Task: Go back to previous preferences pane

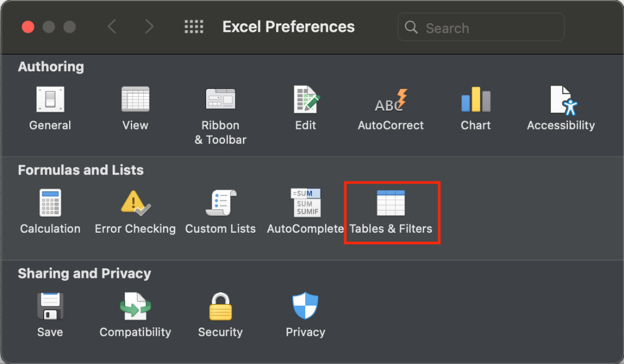Action: tap(112, 27)
